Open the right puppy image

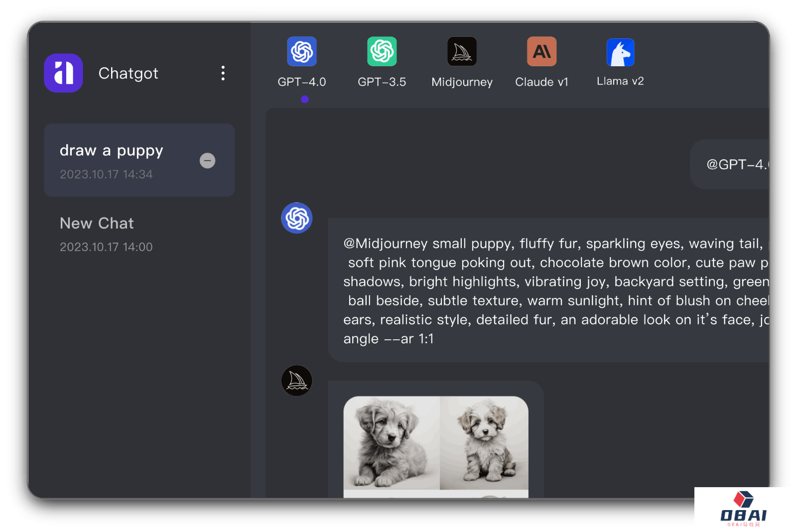click(x=484, y=442)
